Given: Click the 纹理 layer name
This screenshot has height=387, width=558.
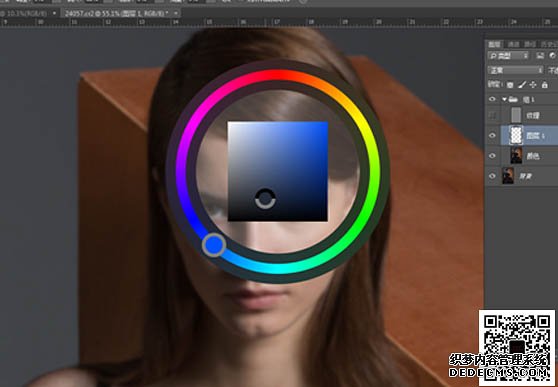Looking at the screenshot, I should click(533, 116).
